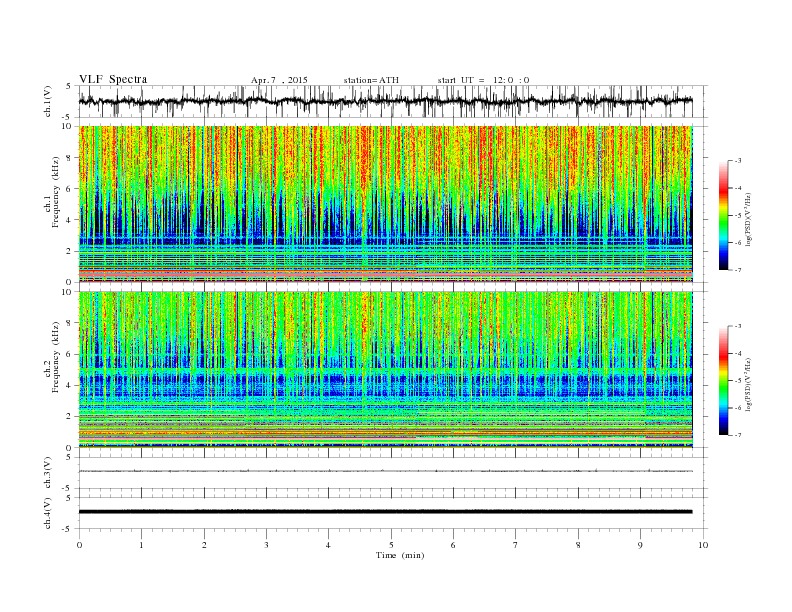Click the time axis tick label '5'
792x612 pixels.
[391, 545]
